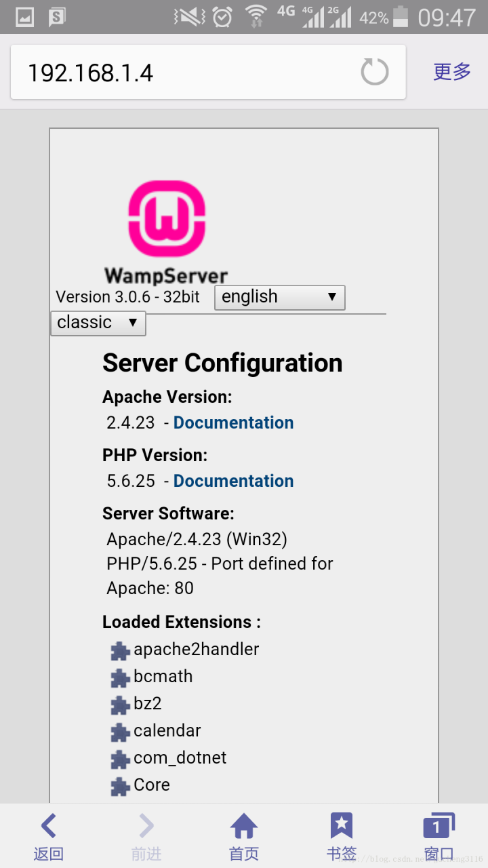Click the WampServer logo
This screenshot has width=488, height=868.
[x=167, y=231]
